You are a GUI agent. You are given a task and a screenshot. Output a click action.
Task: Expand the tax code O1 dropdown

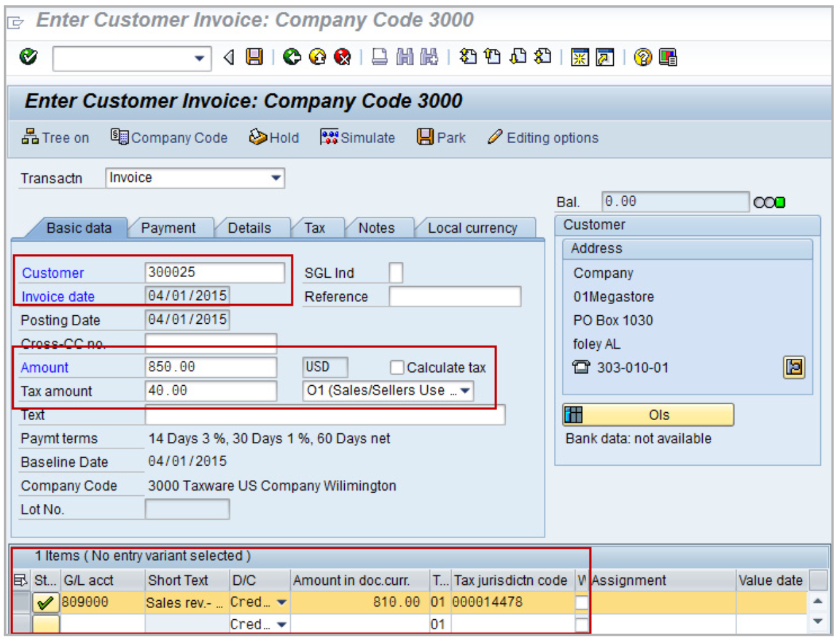tap(465, 391)
